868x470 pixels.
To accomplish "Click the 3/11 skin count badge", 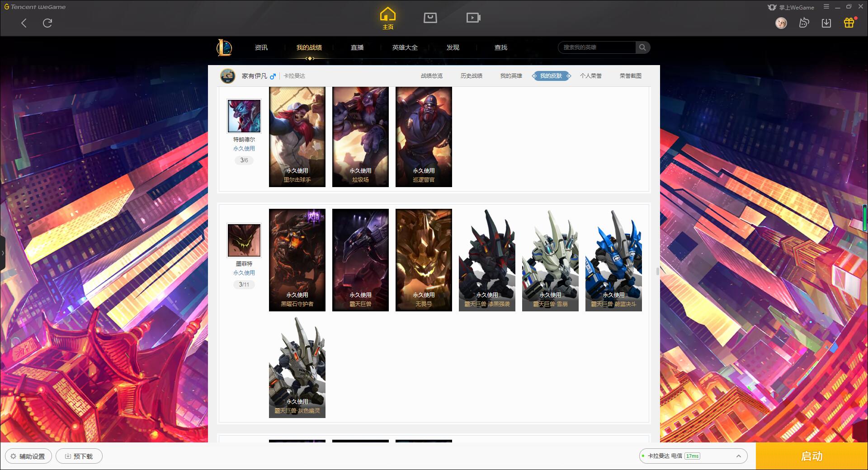I will click(x=244, y=285).
